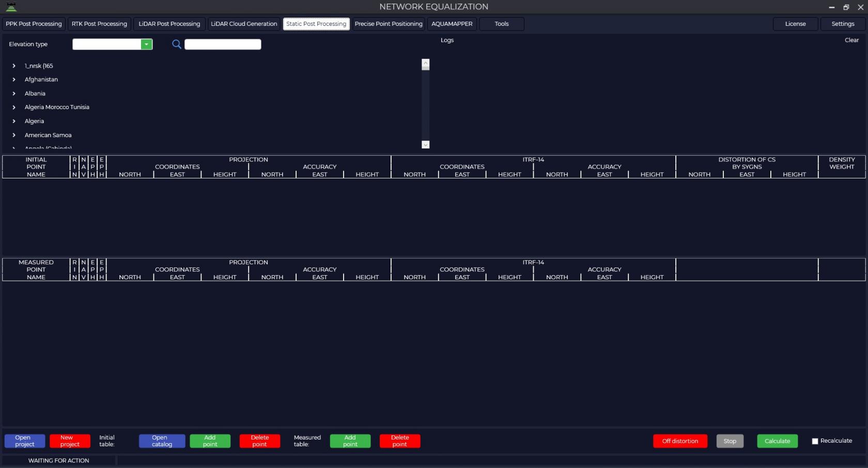Click the INITIAL POINT NAME column header

pyautogui.click(x=36, y=167)
